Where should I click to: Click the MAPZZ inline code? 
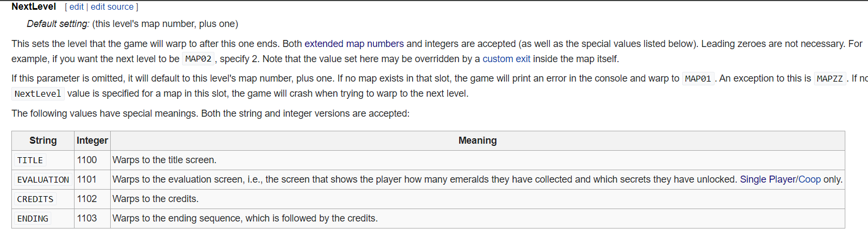coord(830,79)
